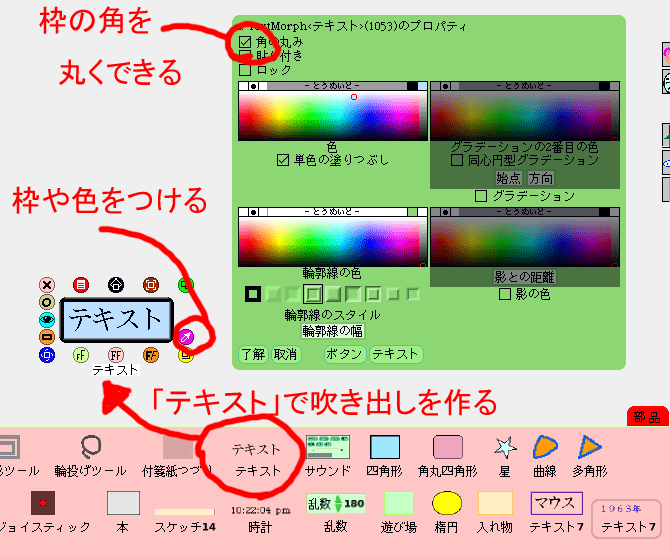This screenshot has height=557, width=670.
Task: Open viewer with the cyan eye handle
Action: [x=47, y=320]
